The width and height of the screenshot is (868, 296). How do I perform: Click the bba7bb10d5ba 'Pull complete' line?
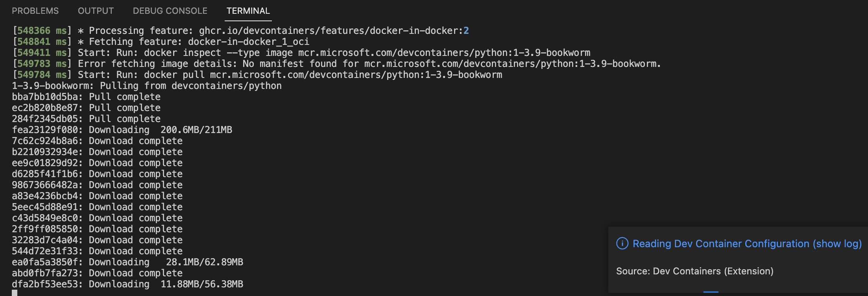tap(86, 97)
